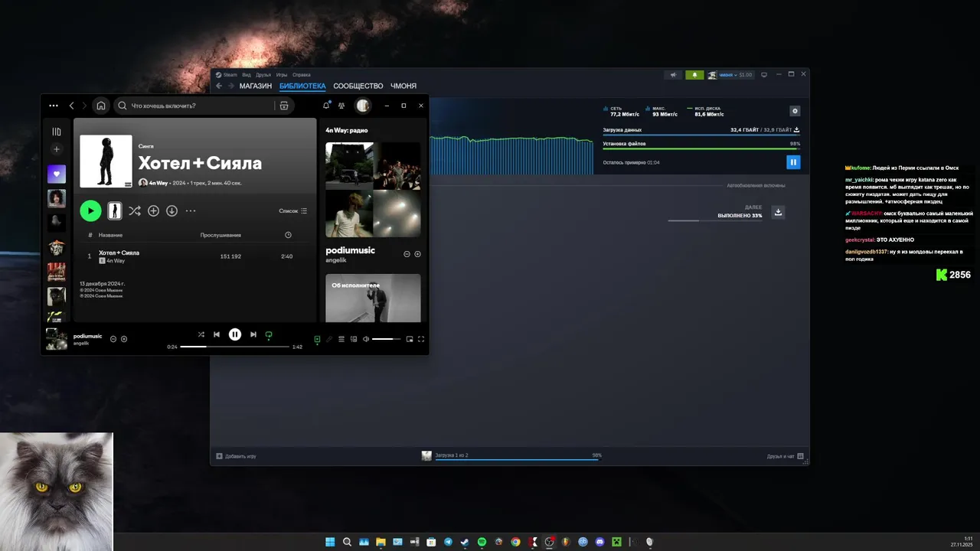Open connect-to-device icon in player

point(354,339)
